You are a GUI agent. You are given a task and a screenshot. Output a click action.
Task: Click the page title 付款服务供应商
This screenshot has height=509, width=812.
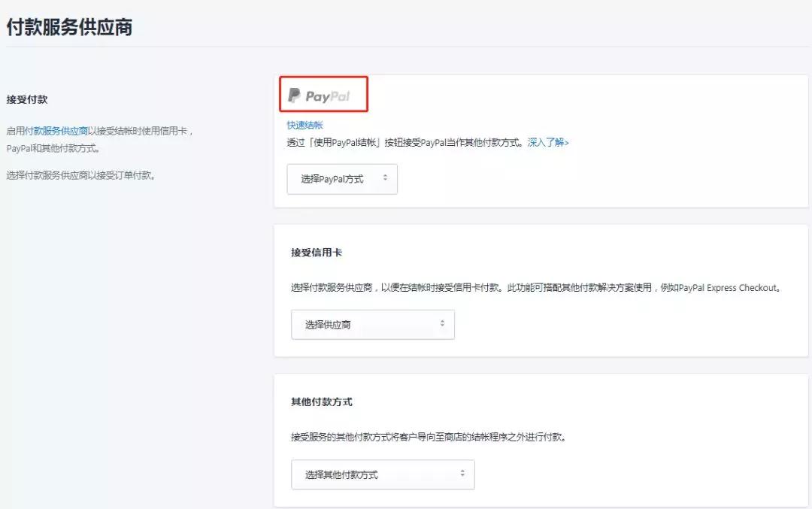[68, 27]
